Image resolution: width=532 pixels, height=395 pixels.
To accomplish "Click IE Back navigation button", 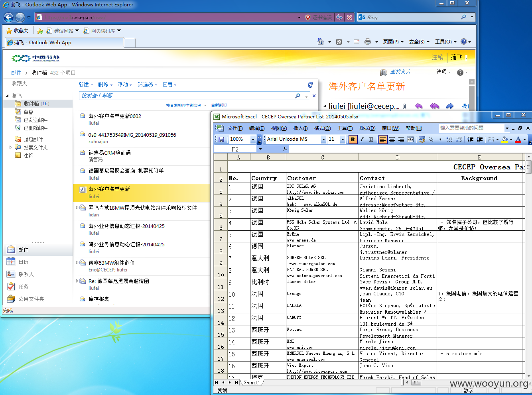I will coord(8,17).
